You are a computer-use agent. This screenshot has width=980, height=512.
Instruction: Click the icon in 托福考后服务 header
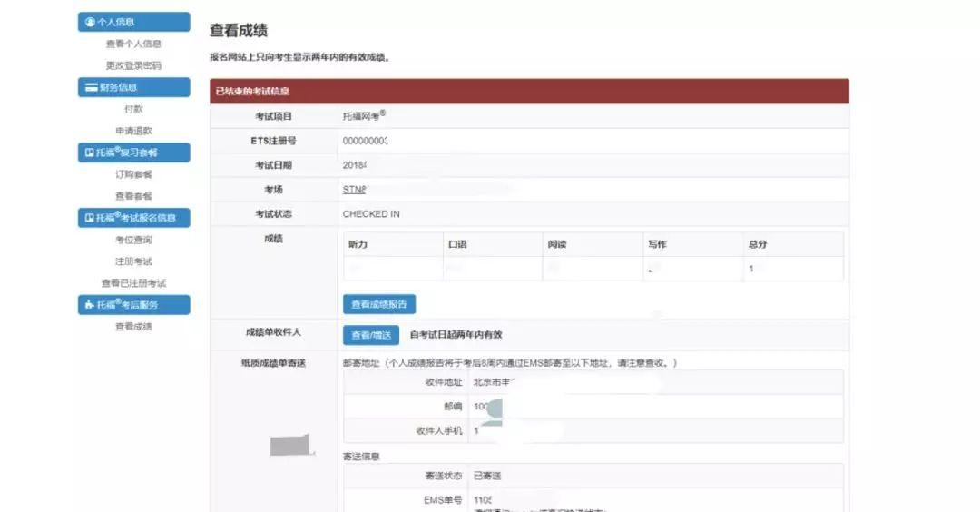pos(89,304)
